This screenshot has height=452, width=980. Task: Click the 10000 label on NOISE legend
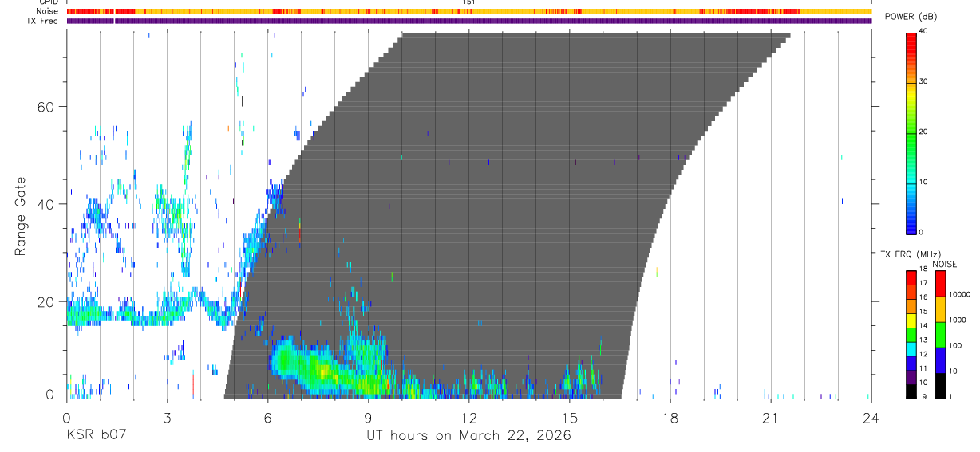point(960,294)
